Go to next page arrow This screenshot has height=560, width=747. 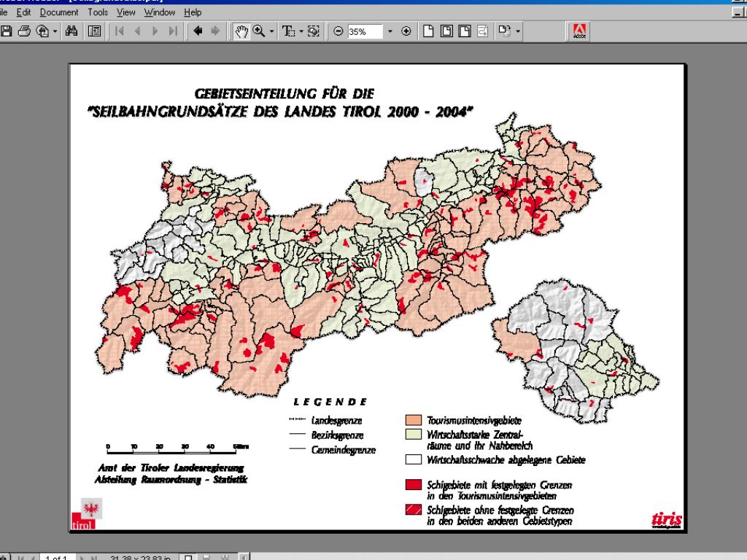coord(155,31)
